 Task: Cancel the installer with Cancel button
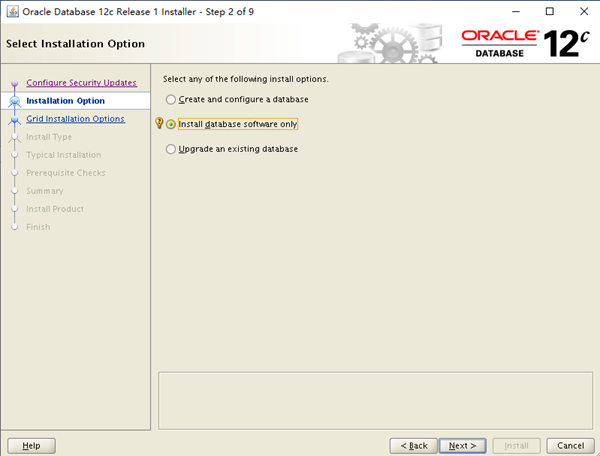point(571,446)
